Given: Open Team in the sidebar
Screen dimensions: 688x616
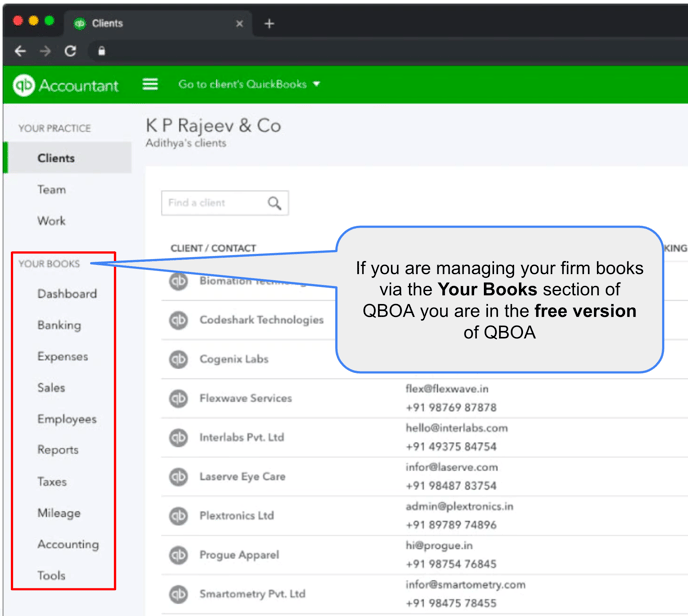Looking at the screenshot, I should 52,190.
